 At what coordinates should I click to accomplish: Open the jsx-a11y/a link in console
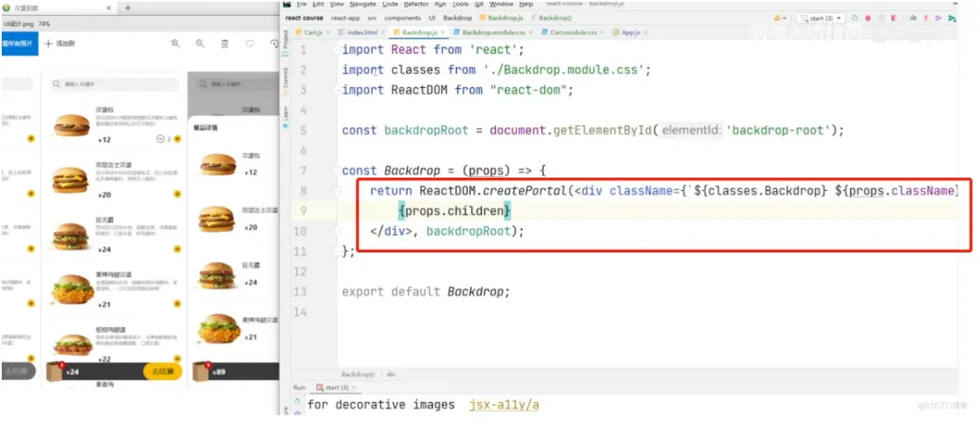coord(504,405)
